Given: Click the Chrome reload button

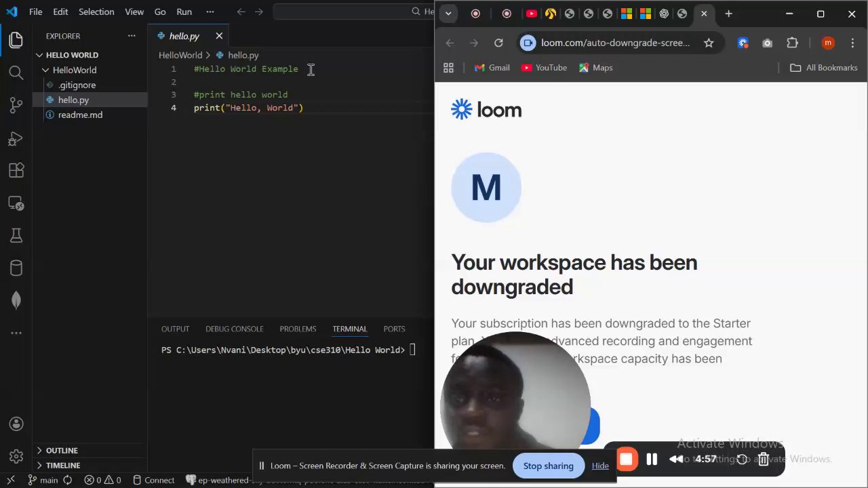Looking at the screenshot, I should pyautogui.click(x=498, y=43).
